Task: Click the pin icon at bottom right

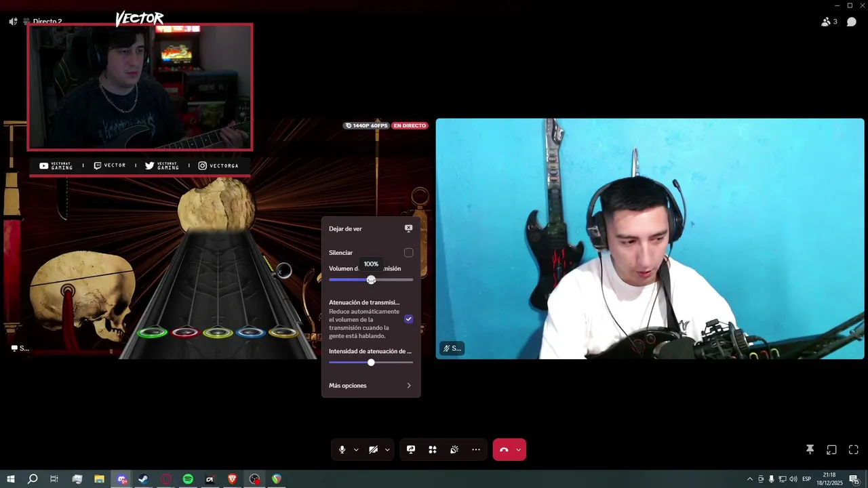Action: click(810, 449)
